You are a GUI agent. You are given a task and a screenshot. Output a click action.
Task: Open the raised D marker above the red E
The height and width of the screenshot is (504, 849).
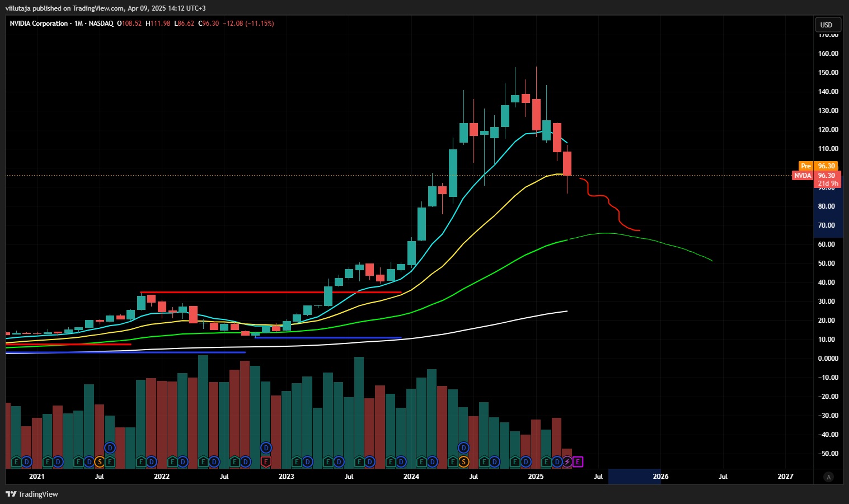(266, 448)
